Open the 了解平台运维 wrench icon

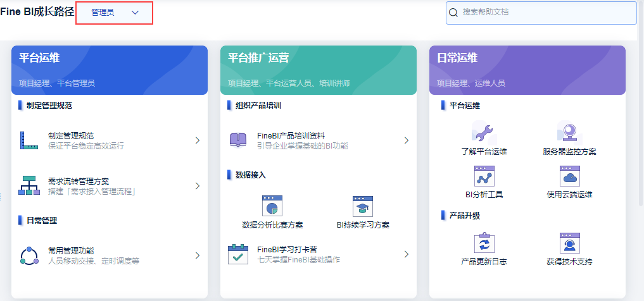tap(484, 132)
